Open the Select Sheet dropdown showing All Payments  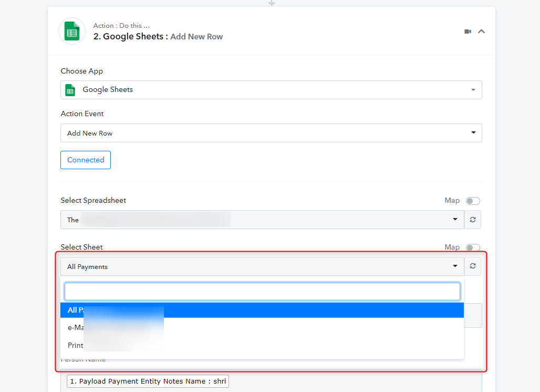pos(263,266)
